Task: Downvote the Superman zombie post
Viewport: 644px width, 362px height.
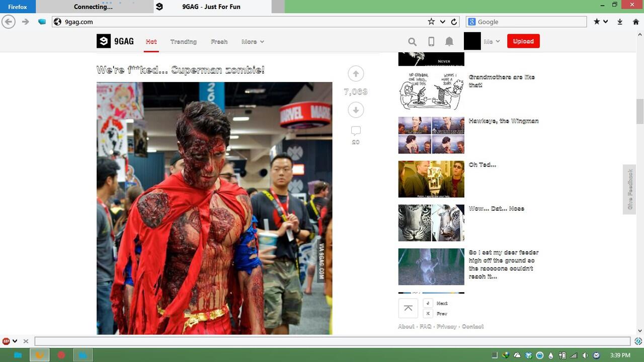Action: [x=356, y=110]
